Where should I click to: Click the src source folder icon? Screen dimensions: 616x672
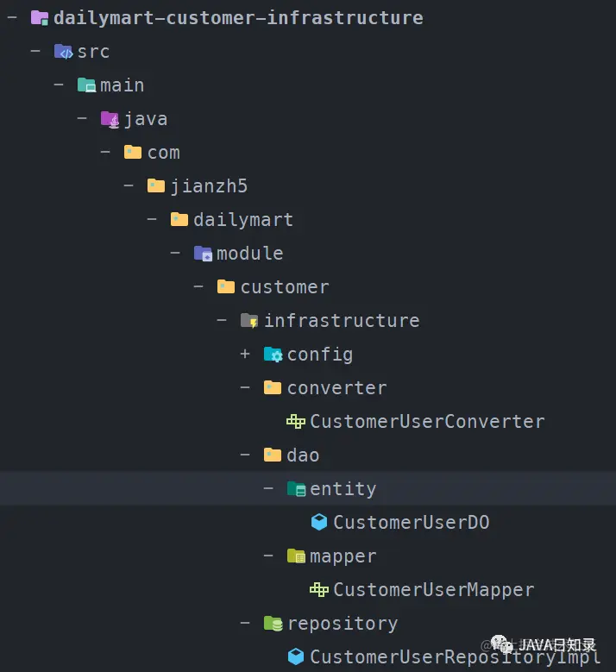pyautogui.click(x=63, y=52)
